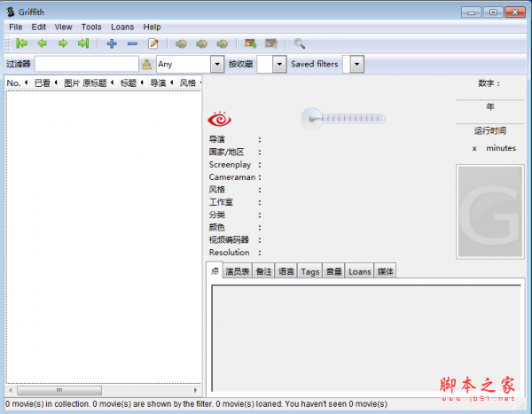Sort list by 导演 column header

162,82
